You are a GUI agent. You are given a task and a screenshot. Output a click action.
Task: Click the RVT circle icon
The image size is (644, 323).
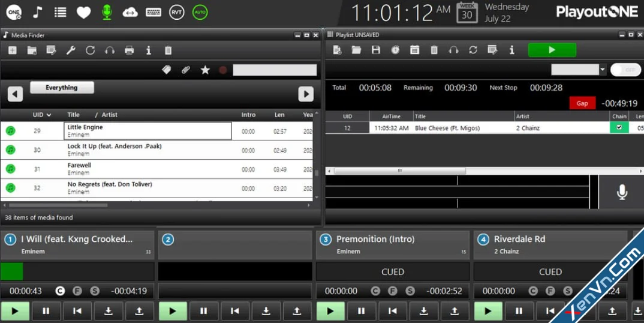[177, 13]
